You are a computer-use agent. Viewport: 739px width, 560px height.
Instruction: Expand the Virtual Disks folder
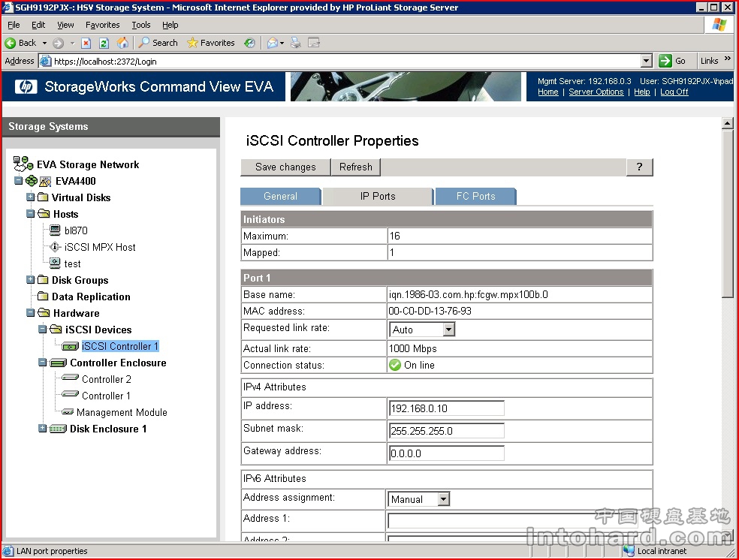tap(31, 197)
